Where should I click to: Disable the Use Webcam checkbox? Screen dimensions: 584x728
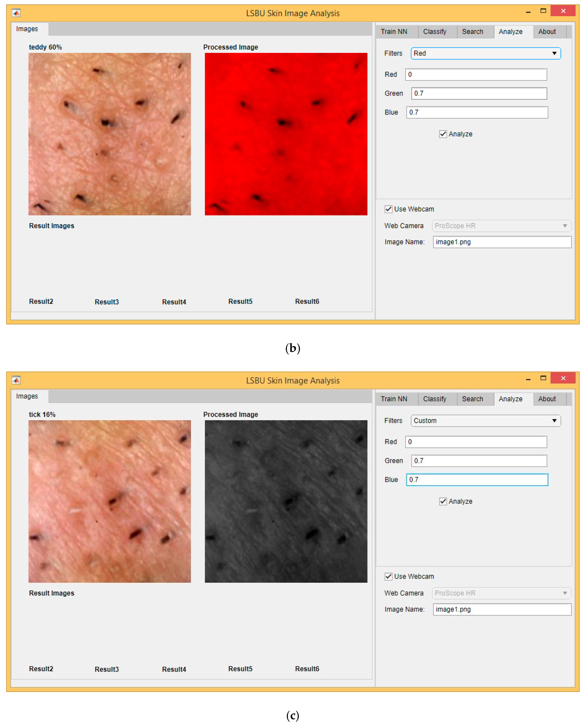[388, 209]
